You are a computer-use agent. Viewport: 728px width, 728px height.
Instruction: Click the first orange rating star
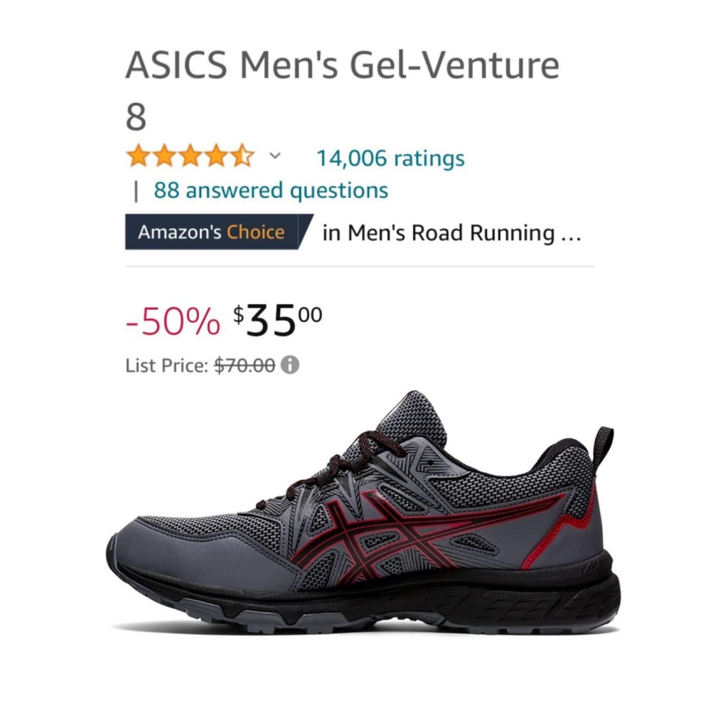coord(138,156)
